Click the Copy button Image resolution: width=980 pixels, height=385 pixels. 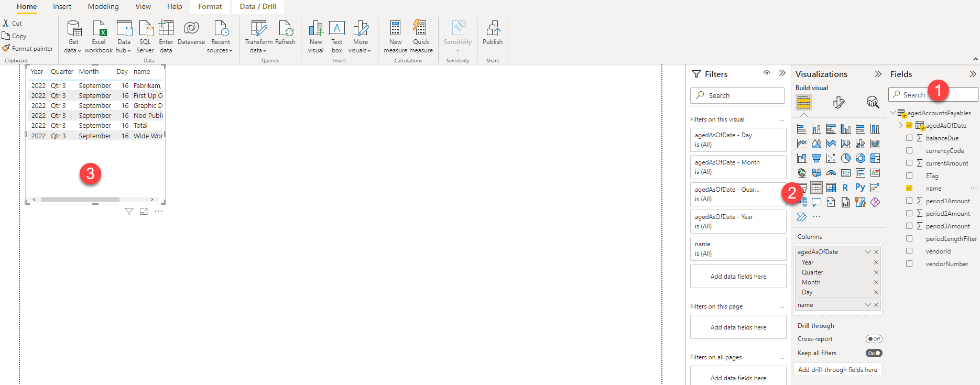pos(14,36)
